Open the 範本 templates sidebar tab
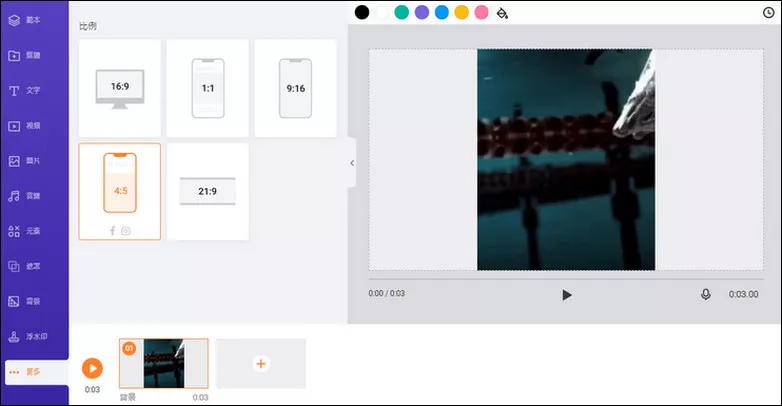The image size is (782, 406). [x=25, y=20]
